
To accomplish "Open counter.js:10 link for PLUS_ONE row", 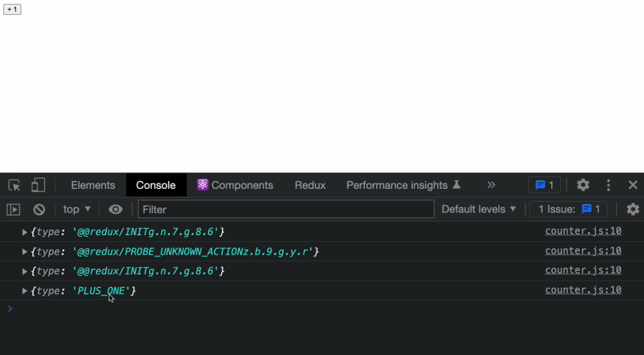I will coord(583,290).
